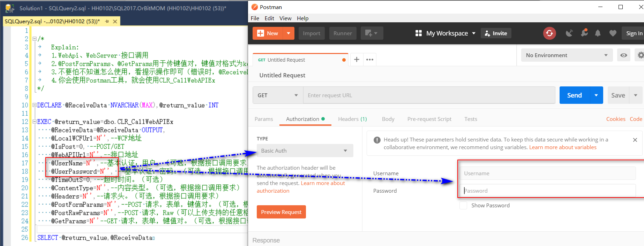This screenshot has width=644, height=246.
Task: Click the Invite button
Action: [x=496, y=33]
